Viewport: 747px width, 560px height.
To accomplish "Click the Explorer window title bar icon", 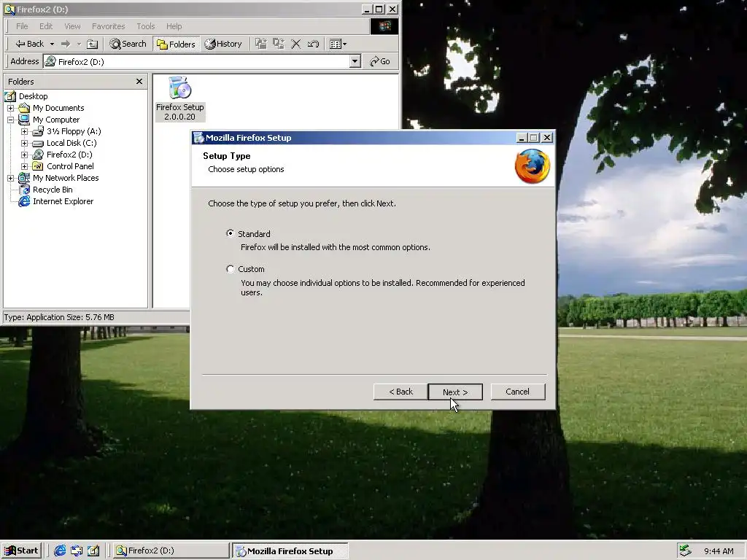I will tap(9, 9).
